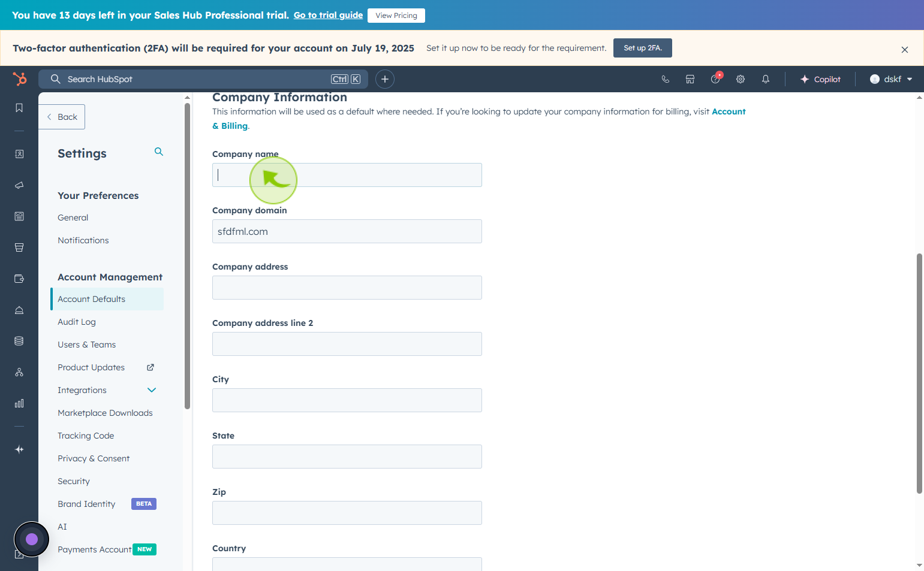The image size is (924, 571).
Task: Open Marketplace Downloads settings
Action: (105, 413)
